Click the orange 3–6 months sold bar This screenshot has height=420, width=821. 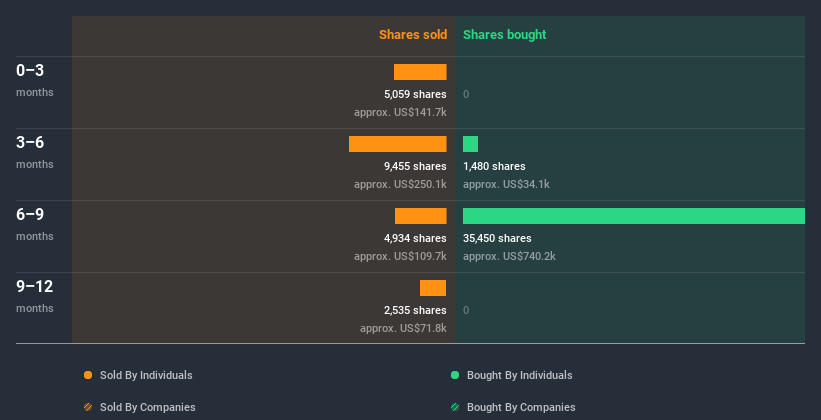pos(397,144)
